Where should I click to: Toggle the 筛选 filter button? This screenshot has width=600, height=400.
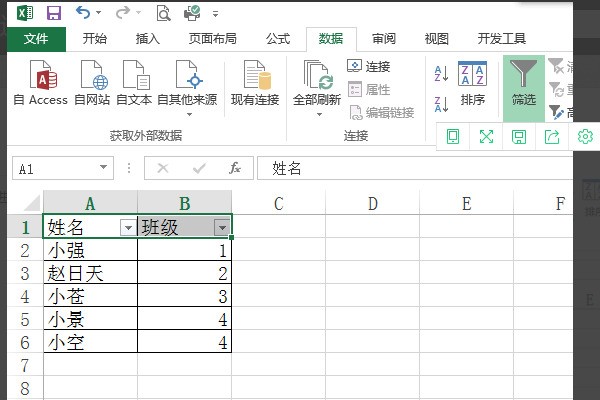coord(524,87)
